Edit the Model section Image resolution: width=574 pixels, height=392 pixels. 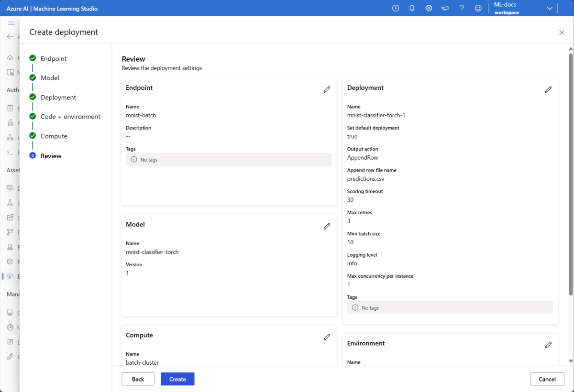pyautogui.click(x=327, y=226)
